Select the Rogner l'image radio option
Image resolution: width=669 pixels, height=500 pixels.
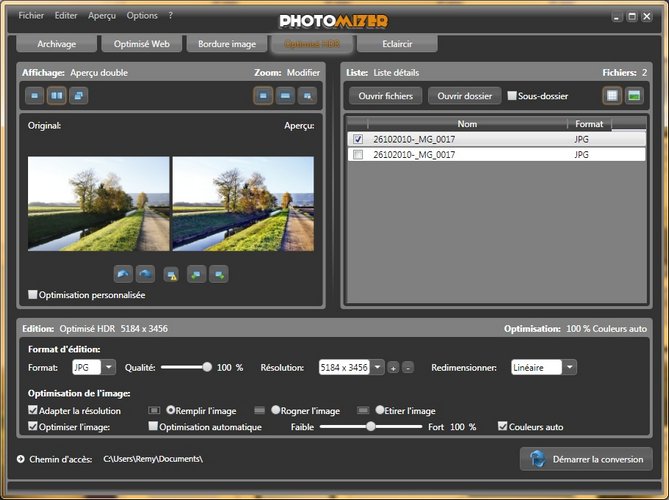[x=275, y=410]
